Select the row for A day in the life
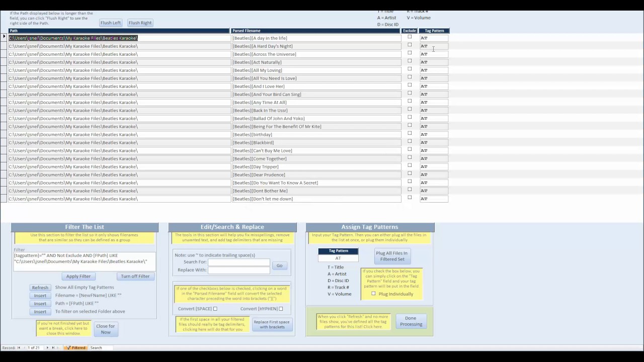 tap(4, 38)
